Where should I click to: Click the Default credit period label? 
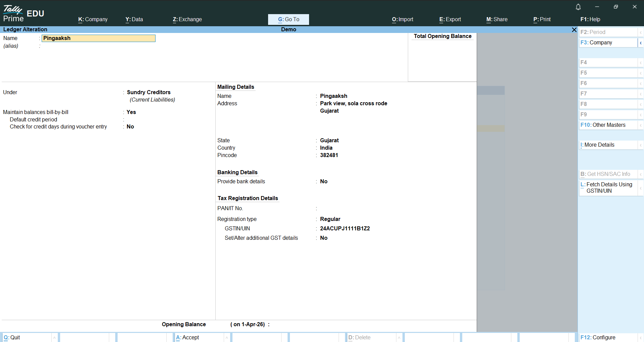coord(33,119)
